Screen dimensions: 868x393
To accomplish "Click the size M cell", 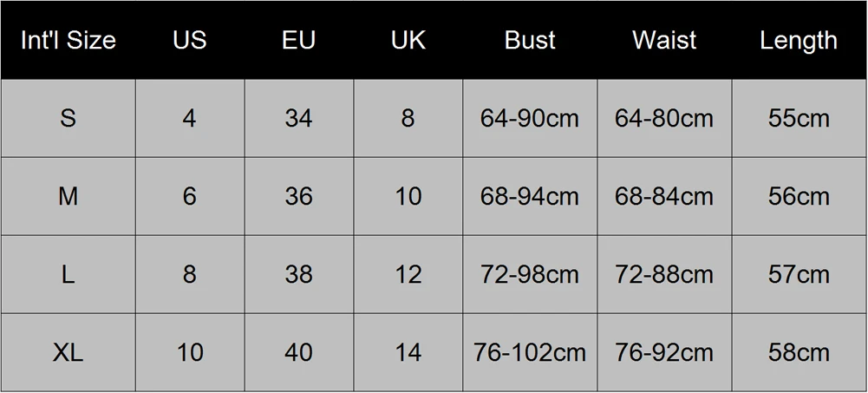I will point(69,196).
